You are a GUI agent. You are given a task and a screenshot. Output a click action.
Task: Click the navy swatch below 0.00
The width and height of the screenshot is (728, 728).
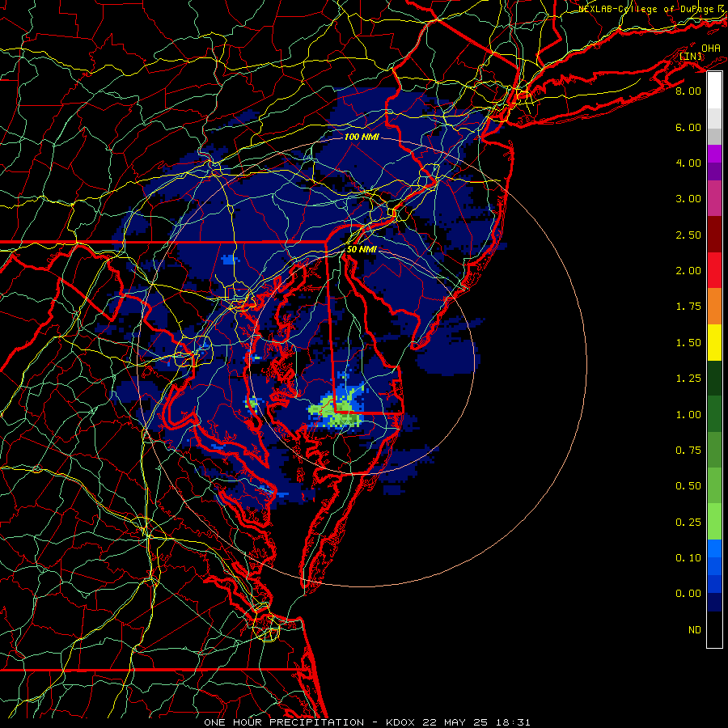[x=714, y=603]
